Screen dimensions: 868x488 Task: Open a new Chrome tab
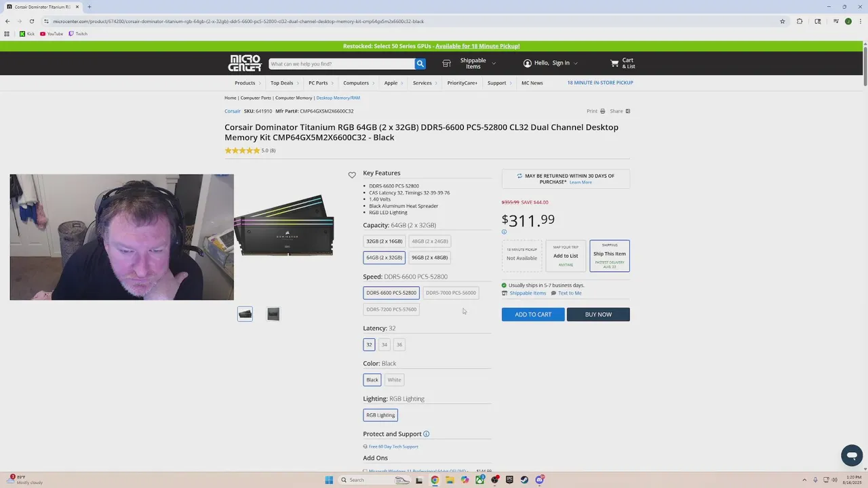point(89,7)
